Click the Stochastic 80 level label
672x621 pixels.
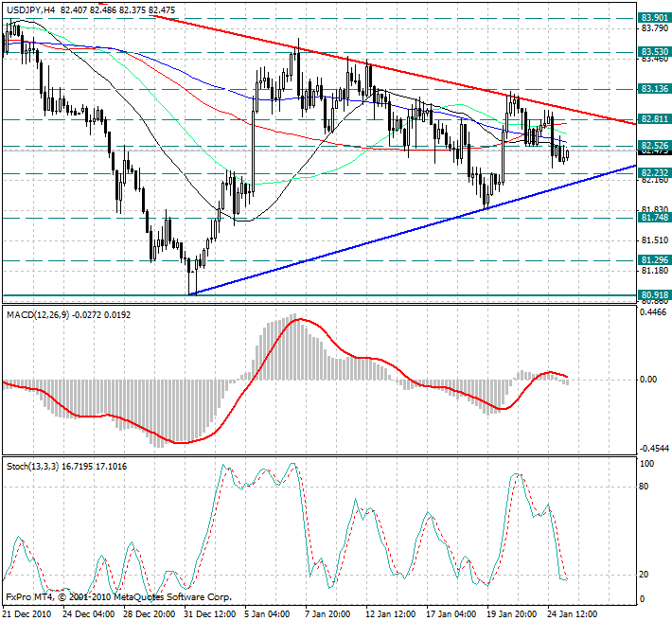(x=645, y=487)
